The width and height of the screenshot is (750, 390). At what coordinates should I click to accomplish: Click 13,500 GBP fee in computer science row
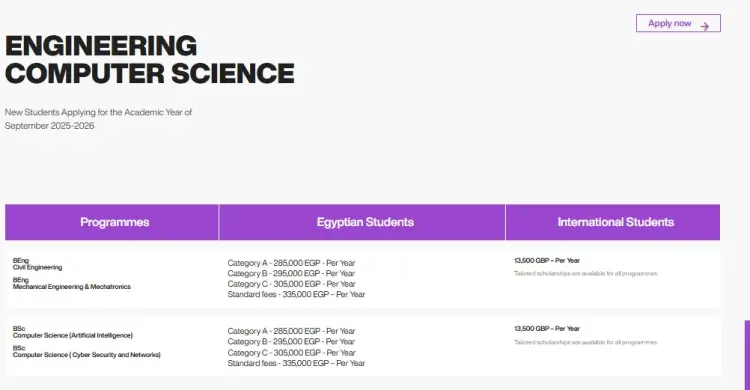point(547,328)
